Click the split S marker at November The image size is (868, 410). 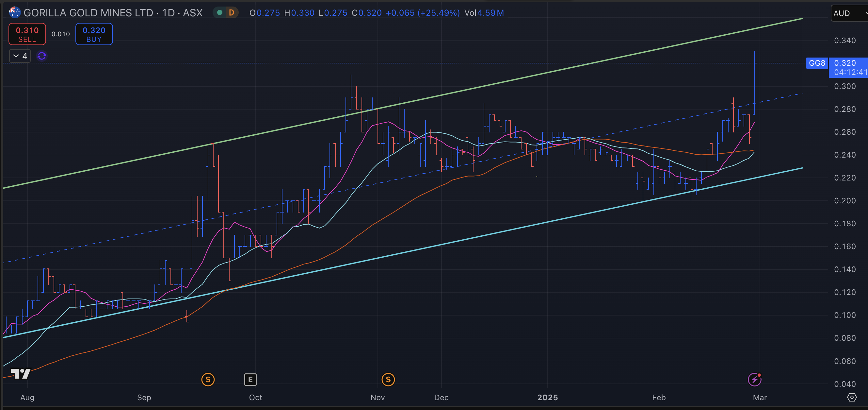coord(388,380)
